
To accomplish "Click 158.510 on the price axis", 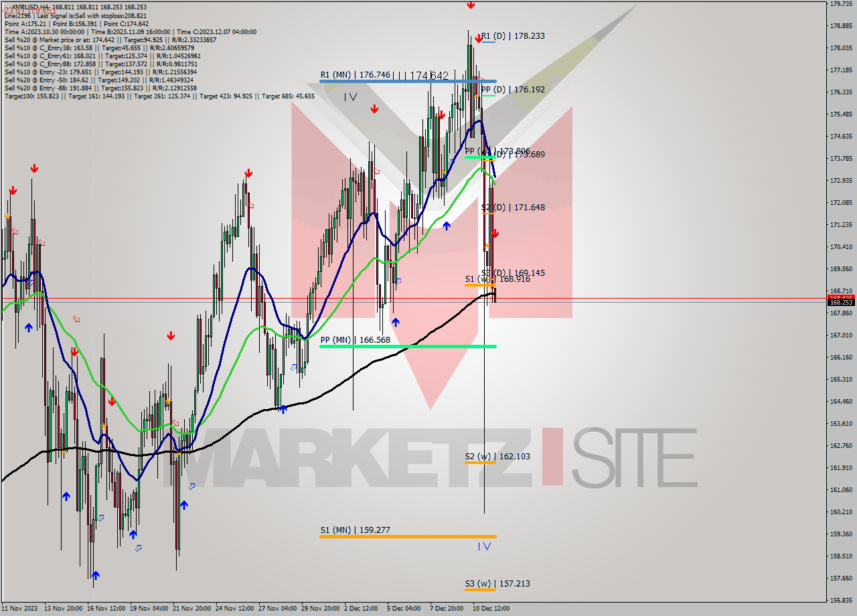I will coord(841,556).
